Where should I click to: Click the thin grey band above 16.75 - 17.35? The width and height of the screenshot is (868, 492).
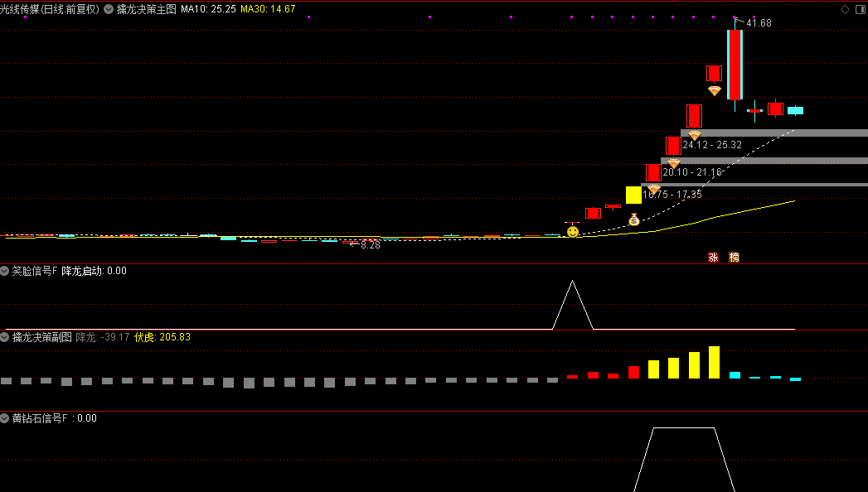click(x=754, y=185)
